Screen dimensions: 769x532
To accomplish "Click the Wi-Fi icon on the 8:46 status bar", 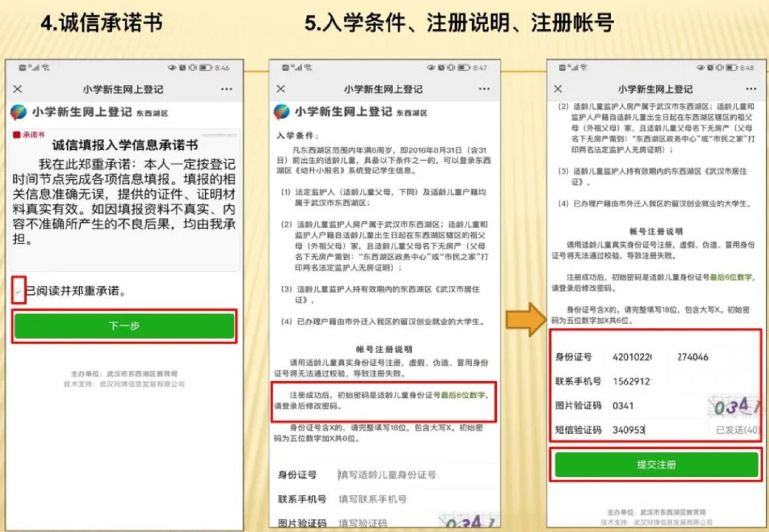I will [x=46, y=68].
